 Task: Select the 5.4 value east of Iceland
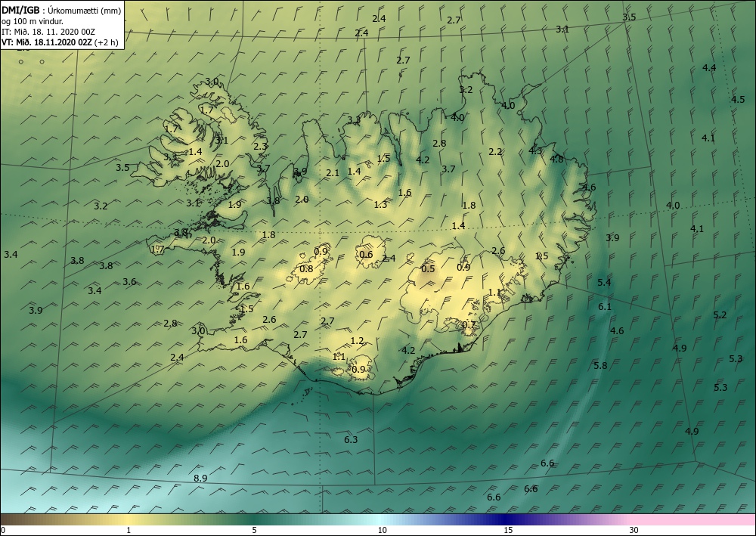(604, 283)
